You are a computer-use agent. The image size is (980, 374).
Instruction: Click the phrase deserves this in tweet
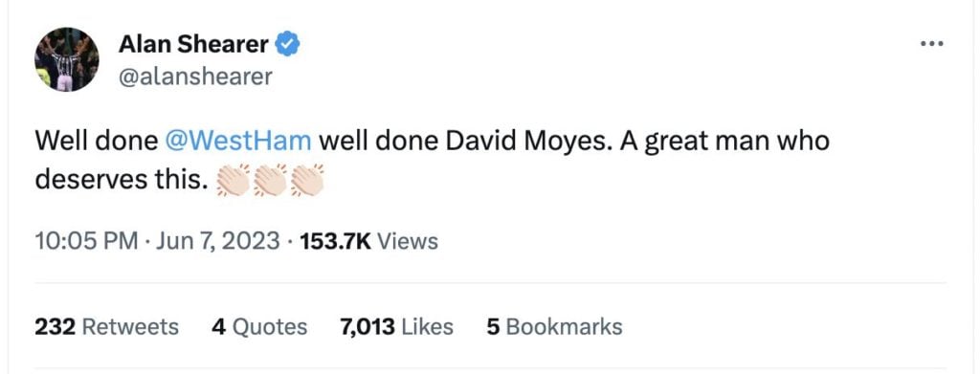click(x=120, y=180)
